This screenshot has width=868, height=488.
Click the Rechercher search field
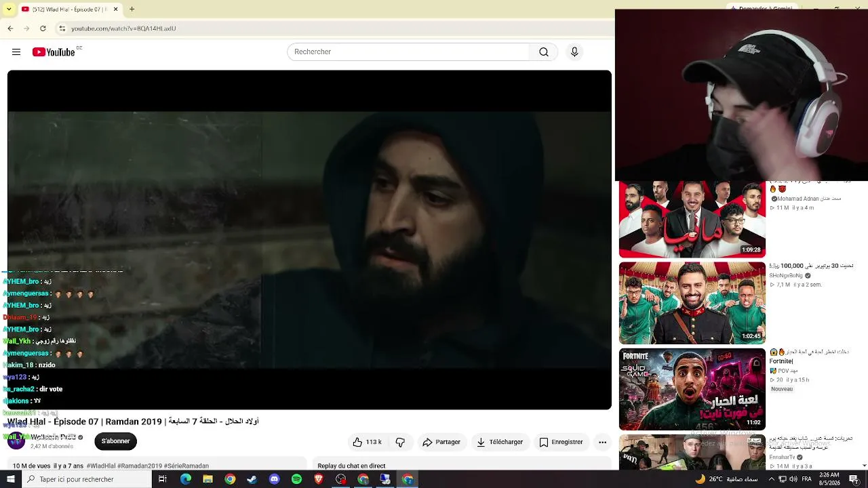point(408,52)
